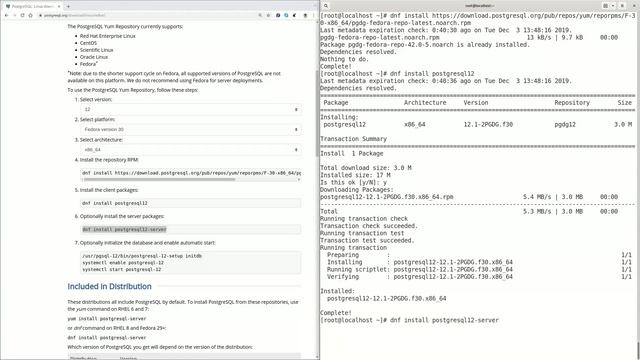
Task: Click 'Transaction Summary' text in terminal
Action: click(353, 139)
